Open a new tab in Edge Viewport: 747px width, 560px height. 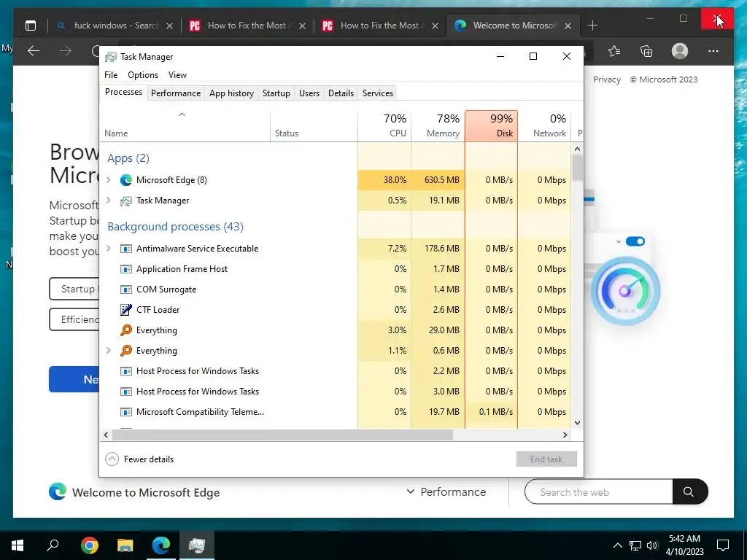click(592, 26)
